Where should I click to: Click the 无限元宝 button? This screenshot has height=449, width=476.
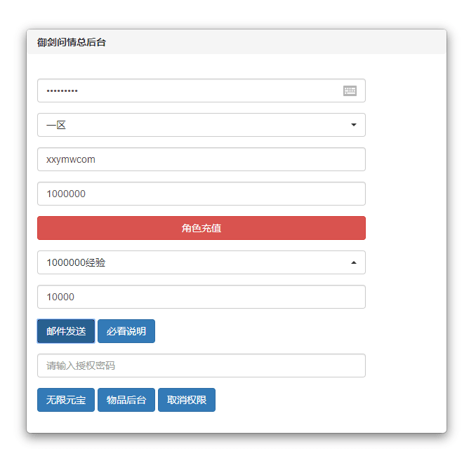[x=66, y=400]
